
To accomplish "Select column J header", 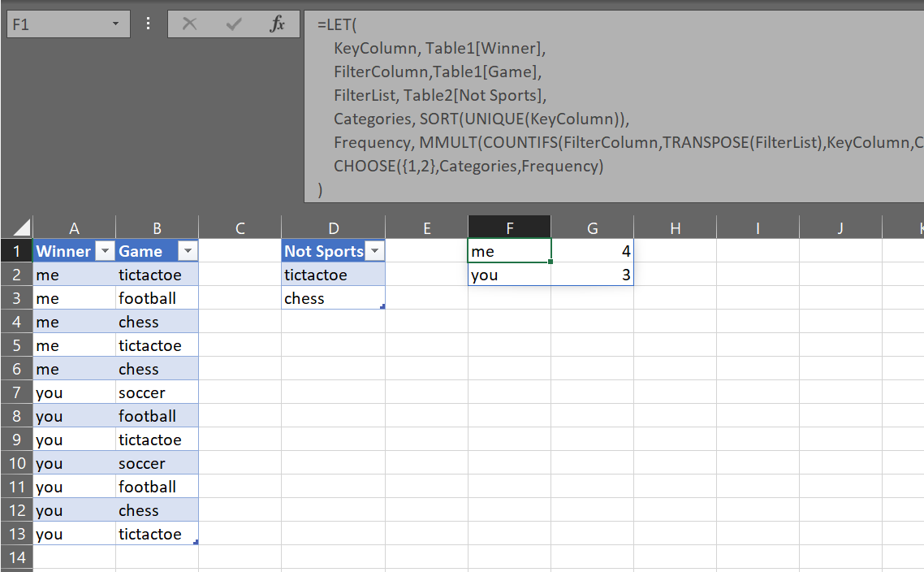I will click(x=841, y=227).
